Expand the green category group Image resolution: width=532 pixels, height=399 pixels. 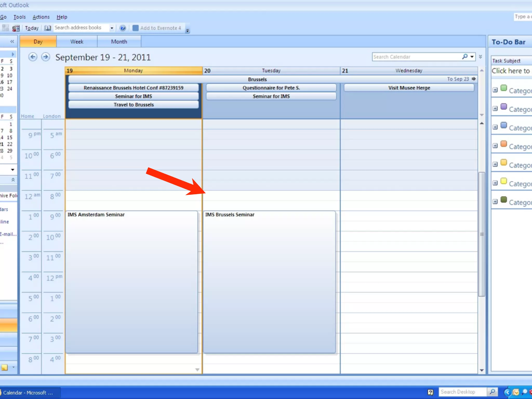tap(495, 90)
